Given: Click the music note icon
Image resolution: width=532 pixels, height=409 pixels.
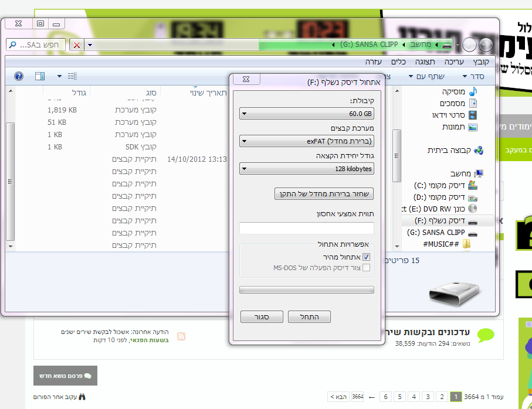Looking at the screenshot, I should [x=473, y=91].
